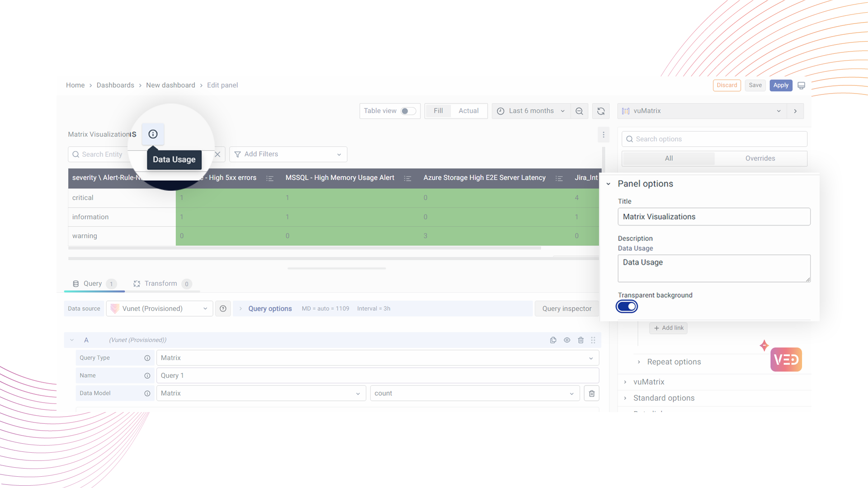Open the Query inspector
Image resolution: width=868 pixels, height=488 pixels.
coord(566,309)
